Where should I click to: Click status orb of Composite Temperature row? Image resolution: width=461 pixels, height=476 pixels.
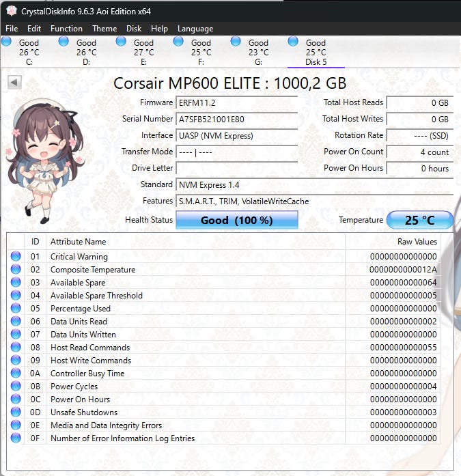click(16, 269)
